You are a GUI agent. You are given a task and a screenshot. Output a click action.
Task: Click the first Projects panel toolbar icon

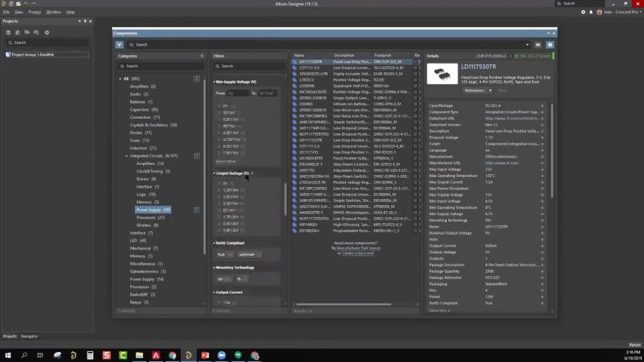[8, 32]
